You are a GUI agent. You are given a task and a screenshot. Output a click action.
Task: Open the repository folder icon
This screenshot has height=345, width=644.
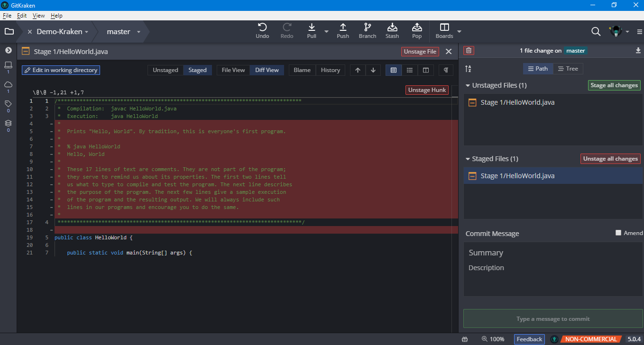9,32
